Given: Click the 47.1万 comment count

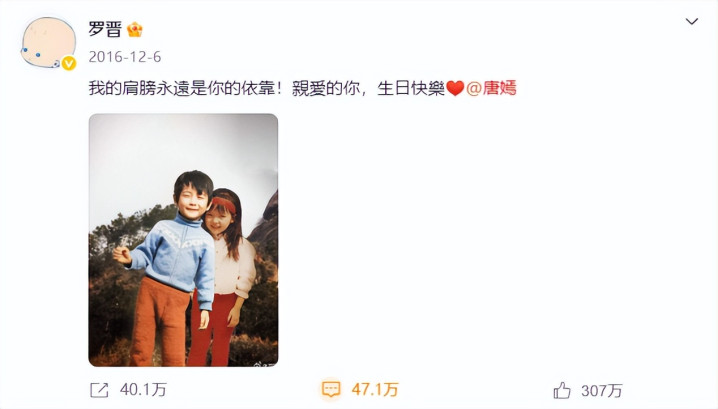Looking at the screenshot, I should (375, 390).
